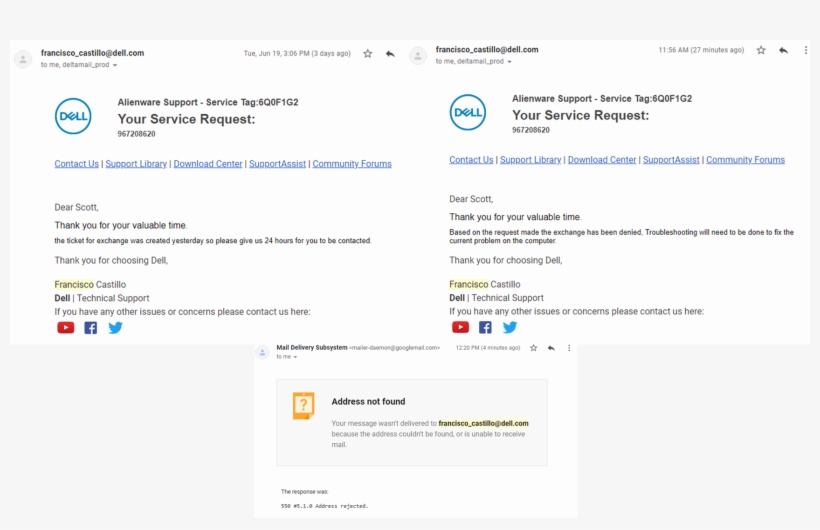Open Contact Us link in 11:56 AM email
Image resolution: width=820 pixels, height=530 pixels.
click(471, 160)
